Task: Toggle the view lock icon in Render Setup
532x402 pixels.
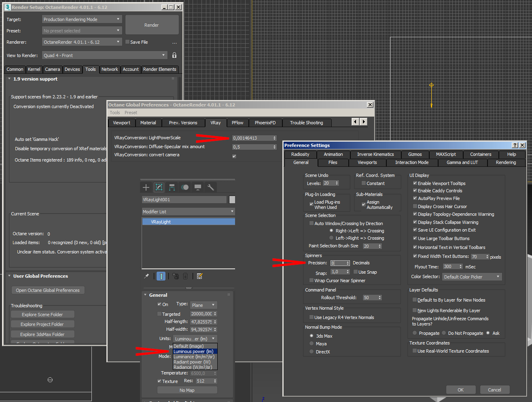Action: coord(174,55)
